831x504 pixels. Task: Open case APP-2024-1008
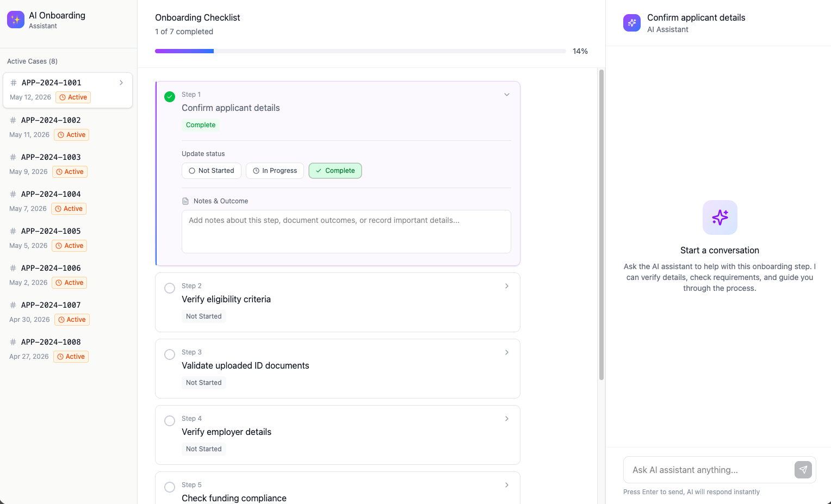tap(68, 349)
